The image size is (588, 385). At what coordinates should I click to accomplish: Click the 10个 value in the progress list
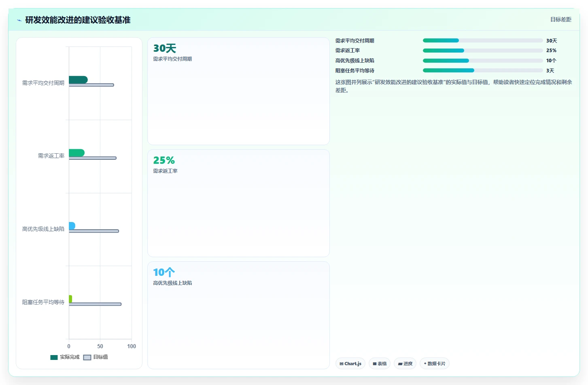pos(551,61)
